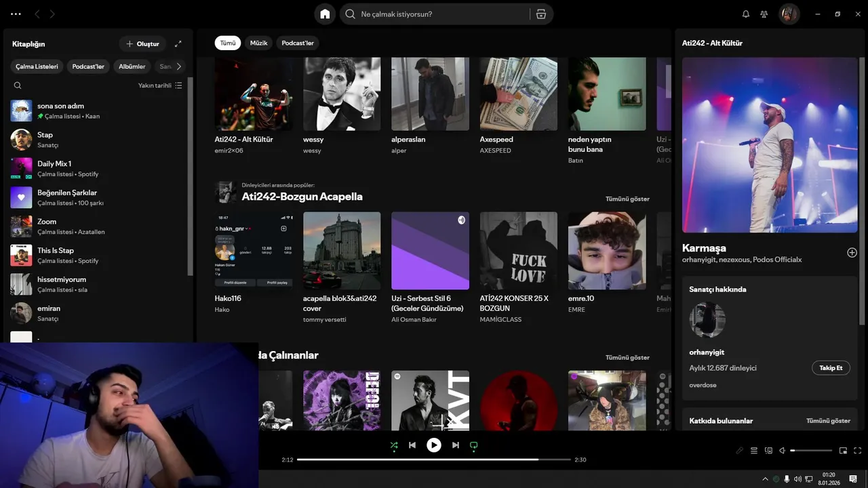Show more library filters with right chevron
Screen dimensions: 868x488
click(178, 66)
